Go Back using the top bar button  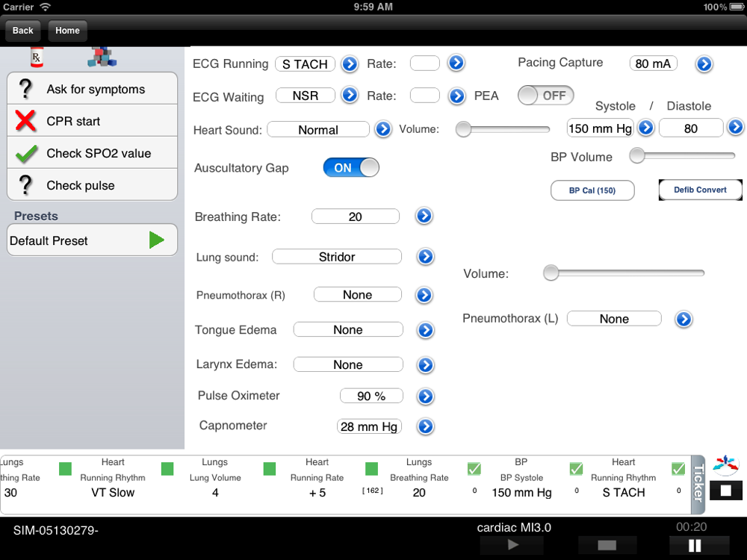pyautogui.click(x=23, y=31)
